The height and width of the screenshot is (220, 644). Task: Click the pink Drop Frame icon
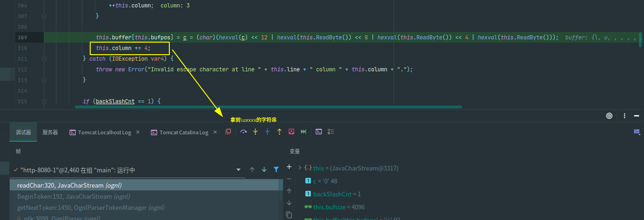(291, 132)
